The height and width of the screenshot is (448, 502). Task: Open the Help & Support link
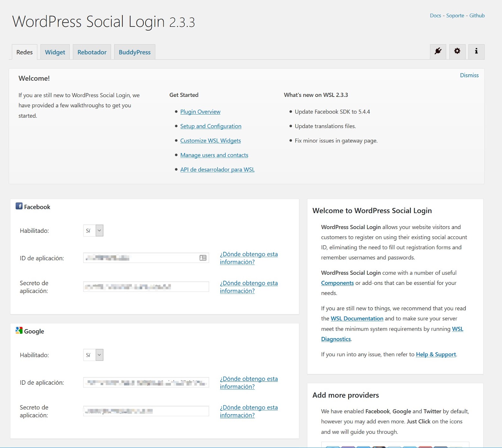436,354
